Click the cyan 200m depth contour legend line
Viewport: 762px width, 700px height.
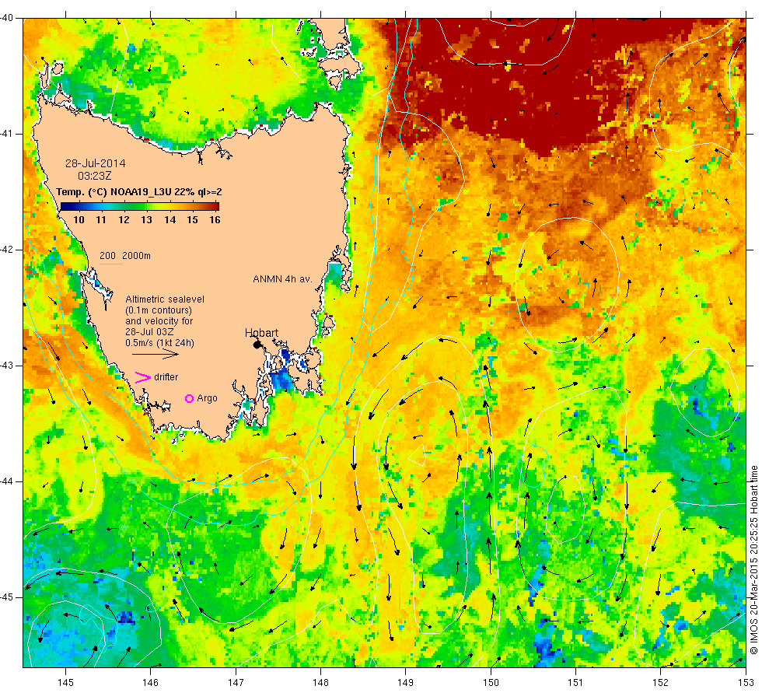click(x=110, y=264)
